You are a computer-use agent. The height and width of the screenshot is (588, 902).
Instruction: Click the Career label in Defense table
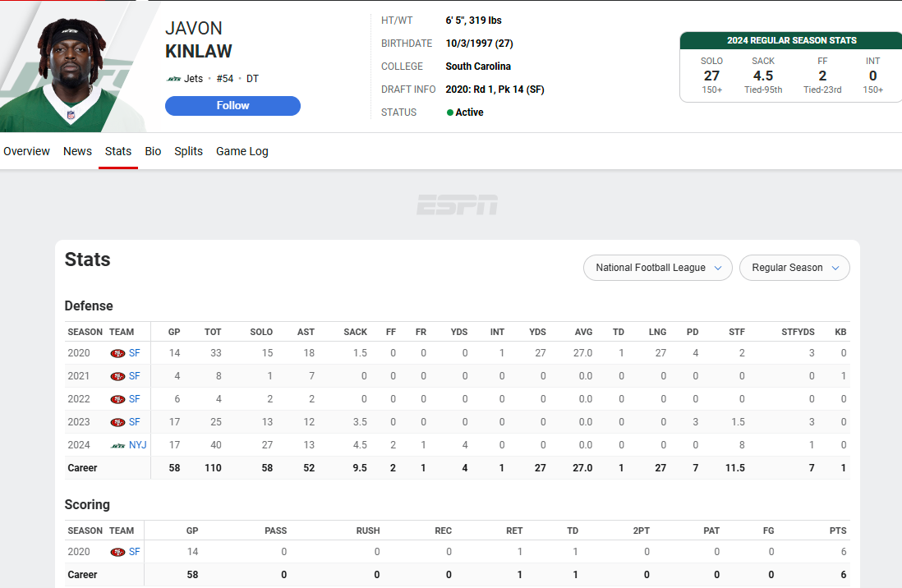[x=82, y=468]
